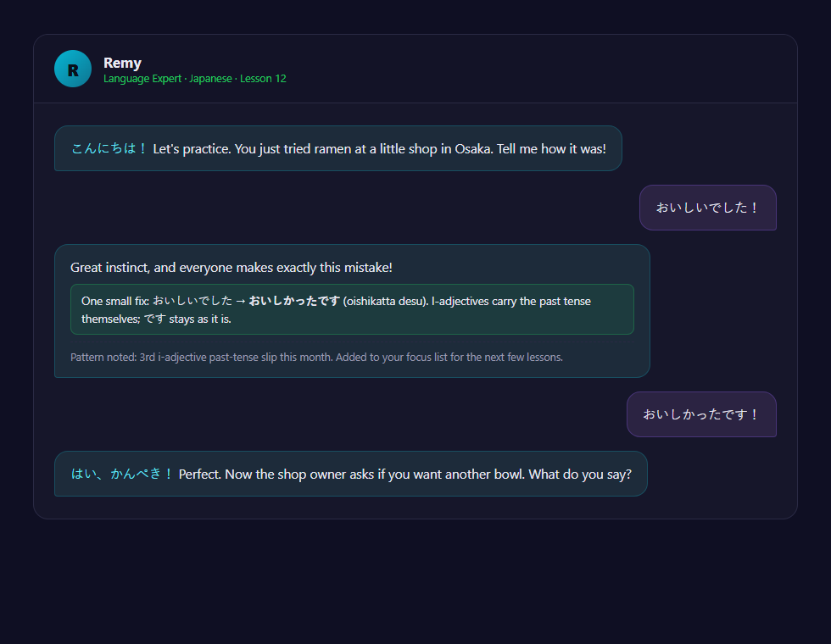Click the user's おいしいでした reply bubble

pos(708,208)
